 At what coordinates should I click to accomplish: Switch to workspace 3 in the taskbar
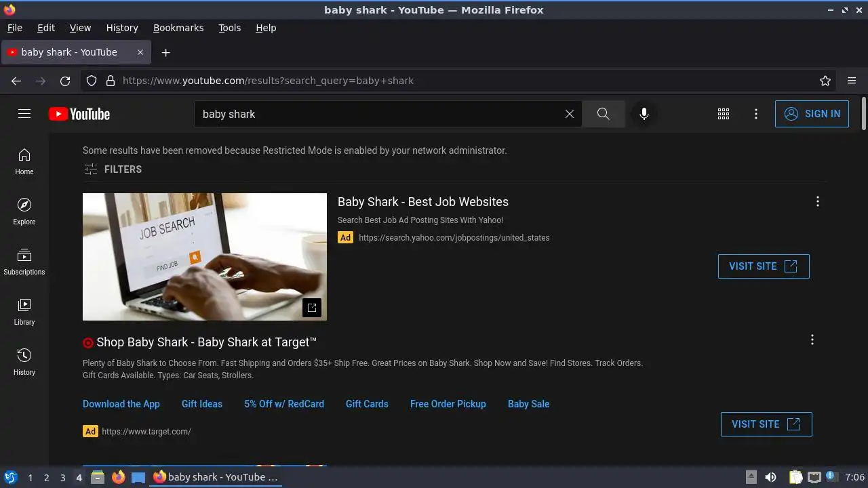tap(63, 478)
